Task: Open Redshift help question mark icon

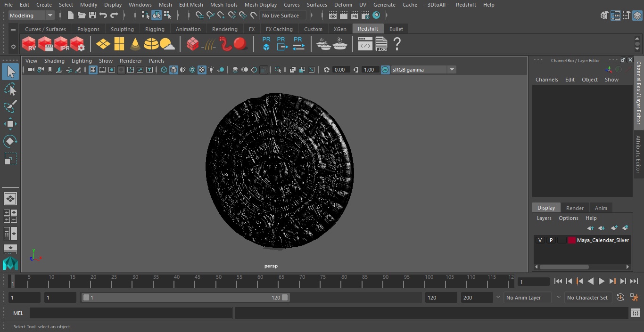Action: (x=397, y=44)
